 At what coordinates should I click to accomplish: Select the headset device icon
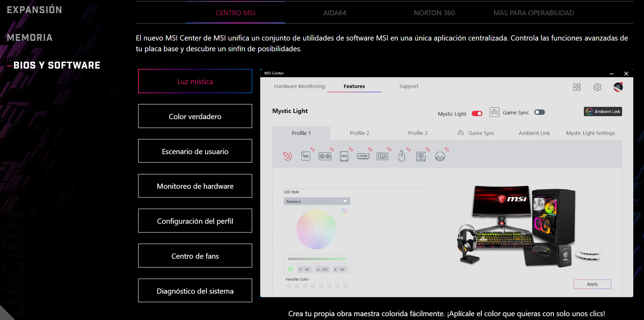440,157
